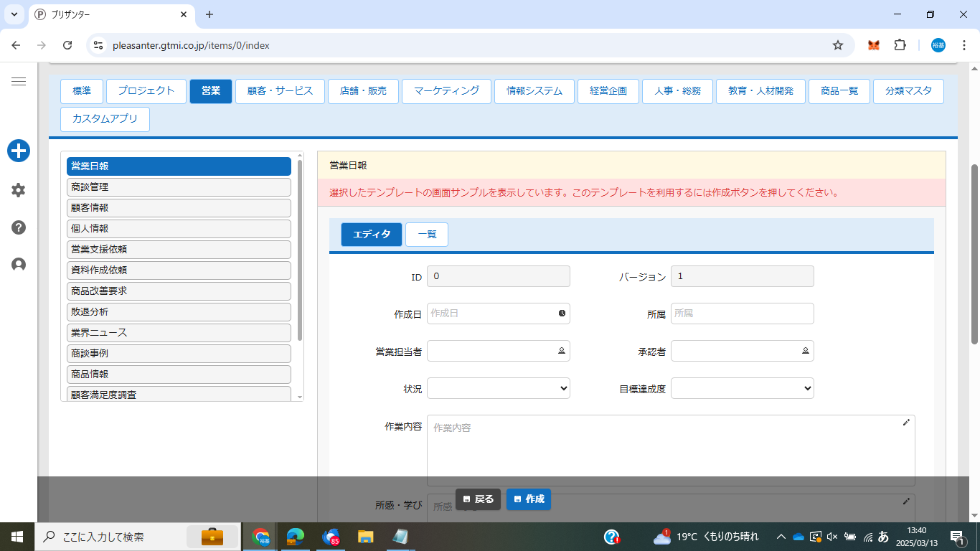Screen dimensions: 980x551
Task: Click person icon in 承認者 field
Action: coord(806,351)
